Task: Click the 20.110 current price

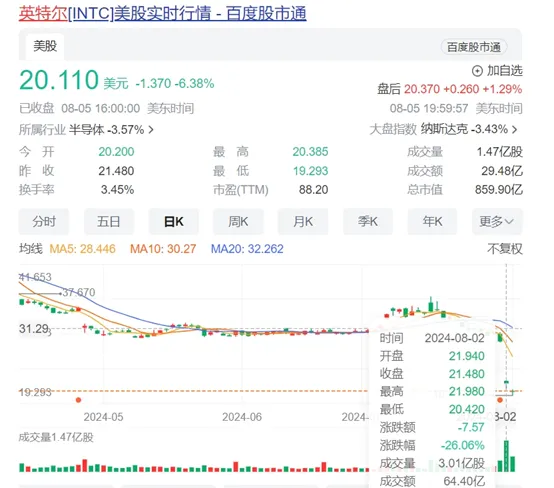Action: tap(59, 80)
